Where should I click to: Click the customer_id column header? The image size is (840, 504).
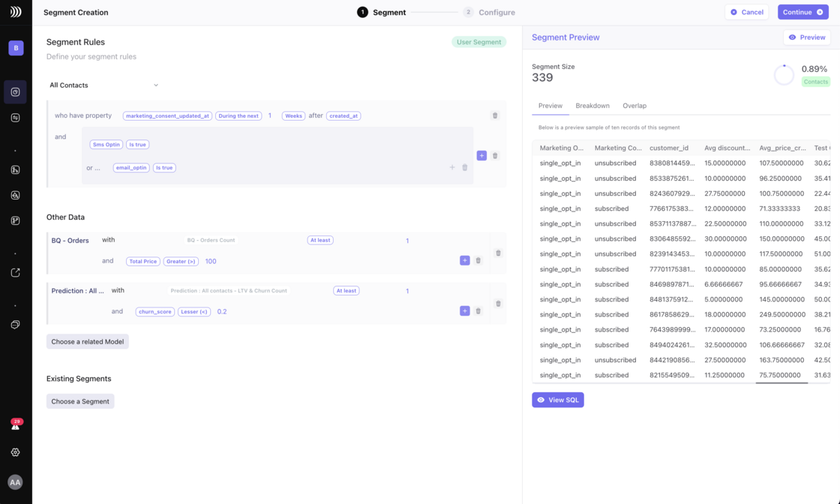668,148
